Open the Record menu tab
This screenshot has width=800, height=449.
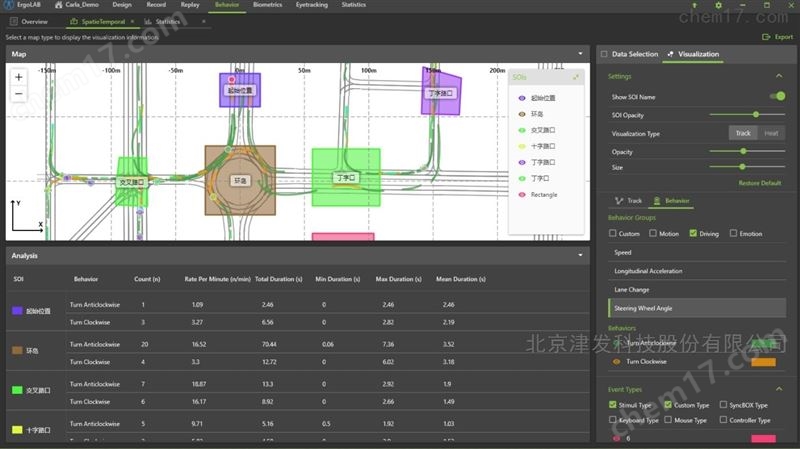tap(156, 5)
